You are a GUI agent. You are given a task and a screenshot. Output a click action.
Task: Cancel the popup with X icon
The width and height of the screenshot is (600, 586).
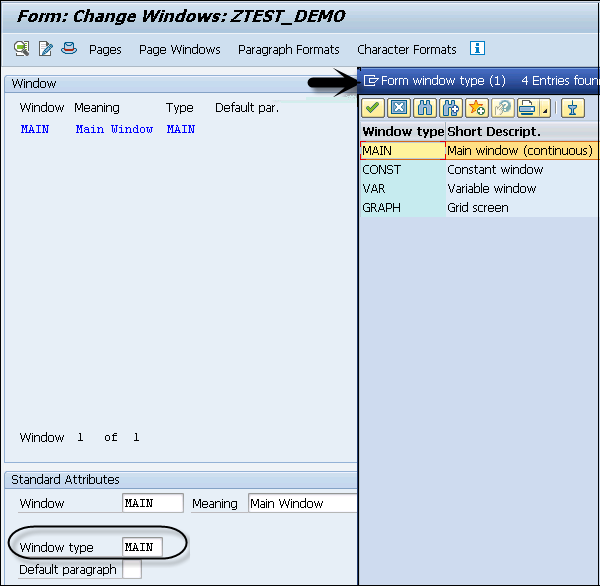(398, 108)
